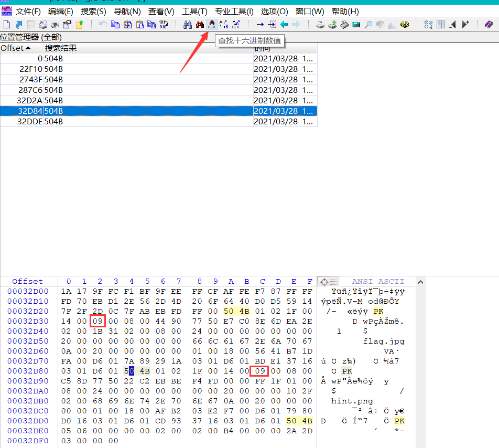Click the magnifying glass toolbar icon

click(x=368, y=25)
